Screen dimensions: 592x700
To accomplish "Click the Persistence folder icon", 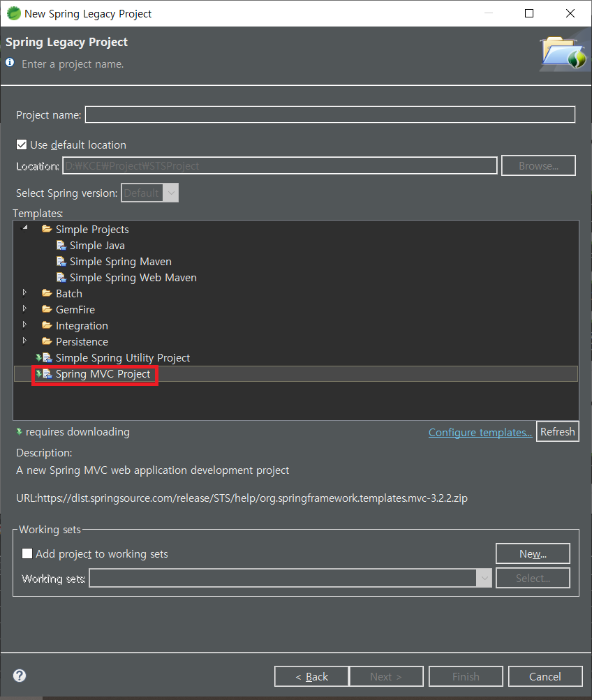I will [x=47, y=341].
